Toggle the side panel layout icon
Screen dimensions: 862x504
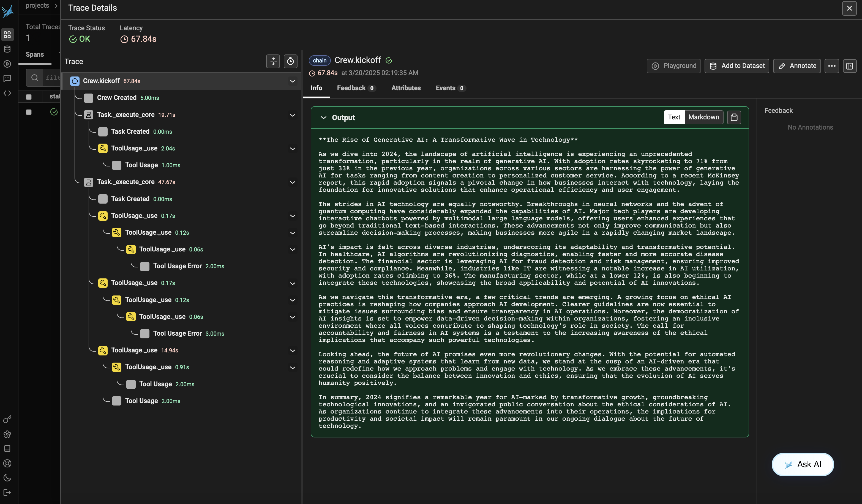click(850, 66)
